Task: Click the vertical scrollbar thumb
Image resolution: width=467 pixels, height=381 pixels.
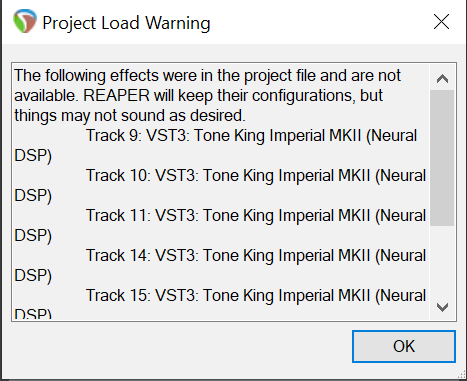Action: [x=442, y=158]
